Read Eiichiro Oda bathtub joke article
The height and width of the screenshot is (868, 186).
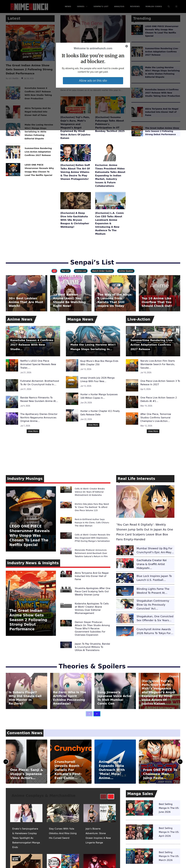pos(92,507)
